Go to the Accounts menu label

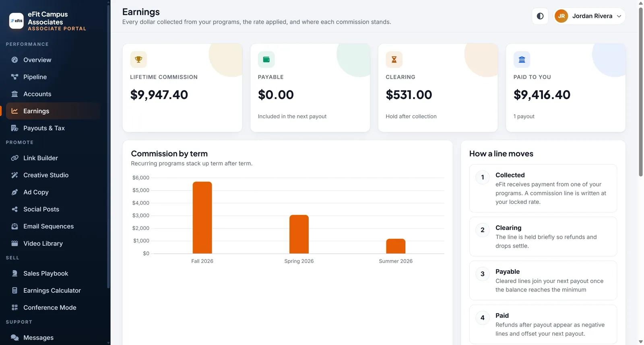tap(37, 94)
